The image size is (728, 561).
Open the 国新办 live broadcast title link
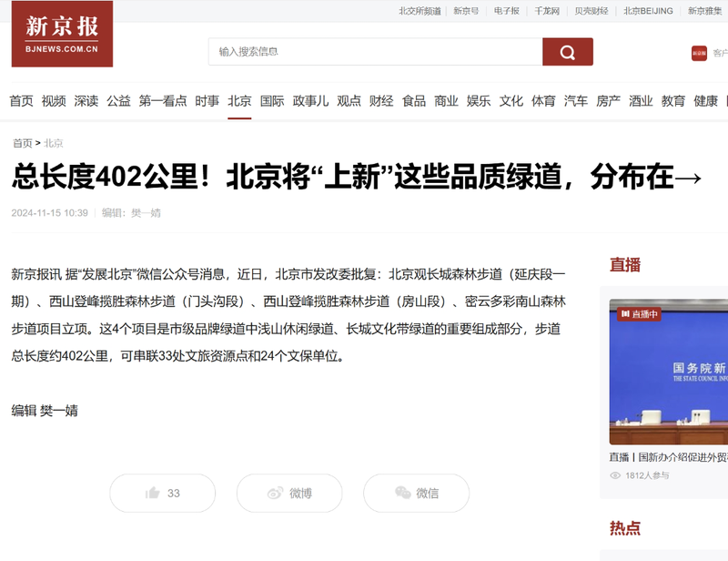point(669,457)
